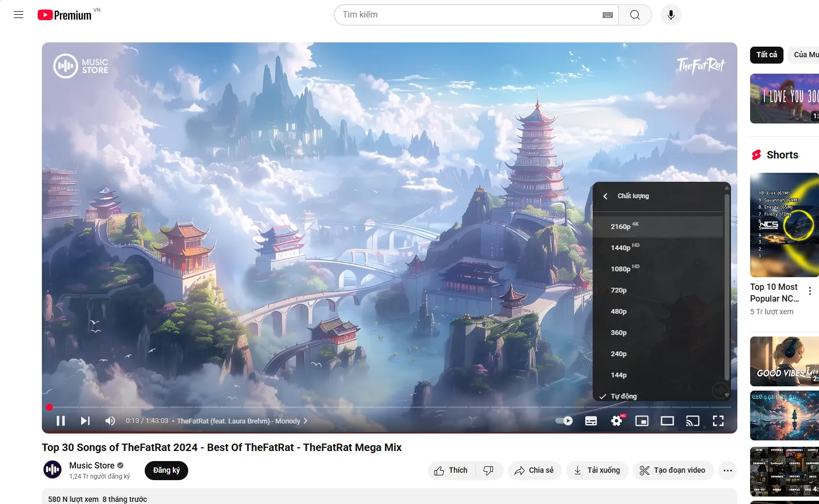This screenshot has height=504, width=819.
Task: Open more options on video actions
Action: point(727,470)
